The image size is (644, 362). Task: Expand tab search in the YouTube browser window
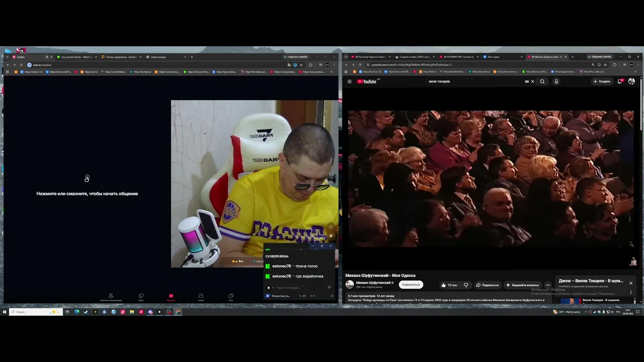click(347, 57)
